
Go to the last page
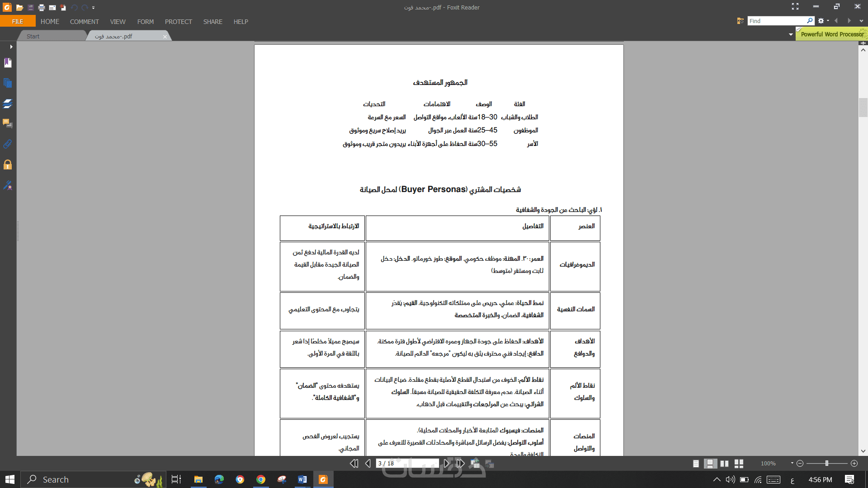coord(460,464)
